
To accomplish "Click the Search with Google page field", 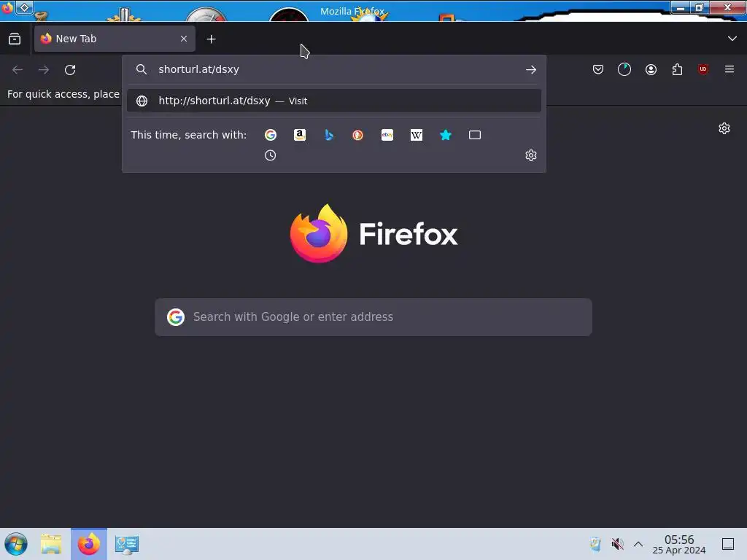I will [x=373, y=317].
